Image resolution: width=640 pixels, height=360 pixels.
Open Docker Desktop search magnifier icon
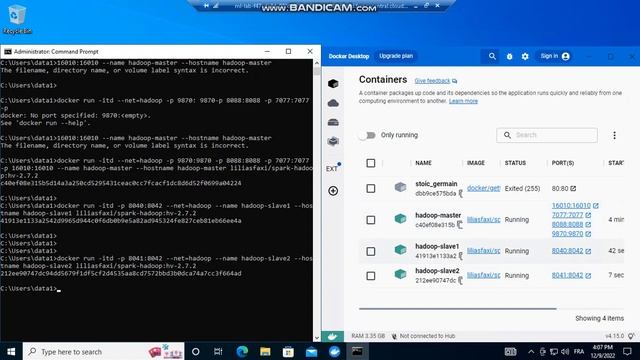pos(492,56)
